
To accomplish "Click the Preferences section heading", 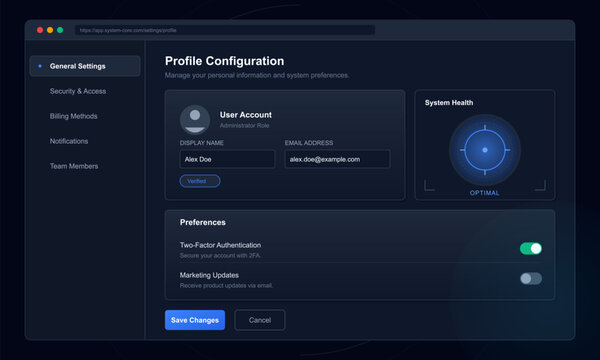I will click(x=203, y=222).
